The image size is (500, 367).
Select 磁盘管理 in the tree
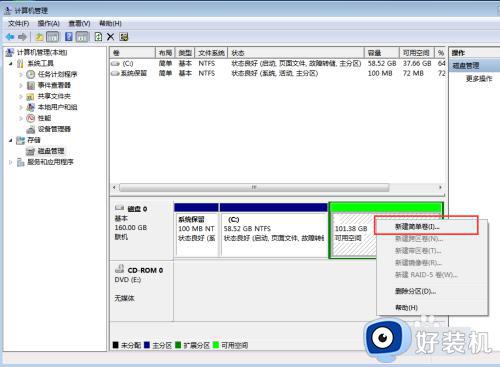coord(51,151)
